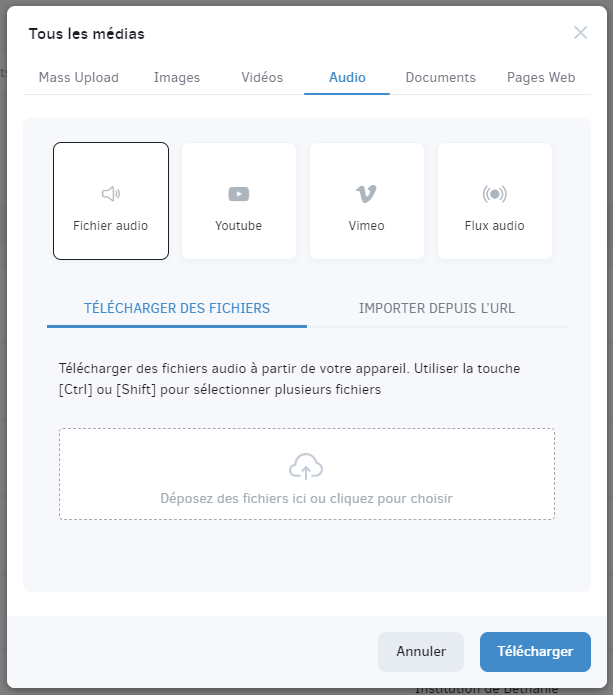
Task: Click the cloud upload icon
Action: [306, 466]
